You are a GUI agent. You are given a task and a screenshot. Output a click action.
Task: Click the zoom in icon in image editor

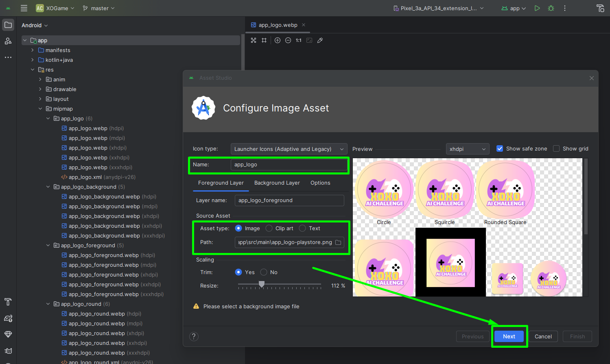coord(278,40)
